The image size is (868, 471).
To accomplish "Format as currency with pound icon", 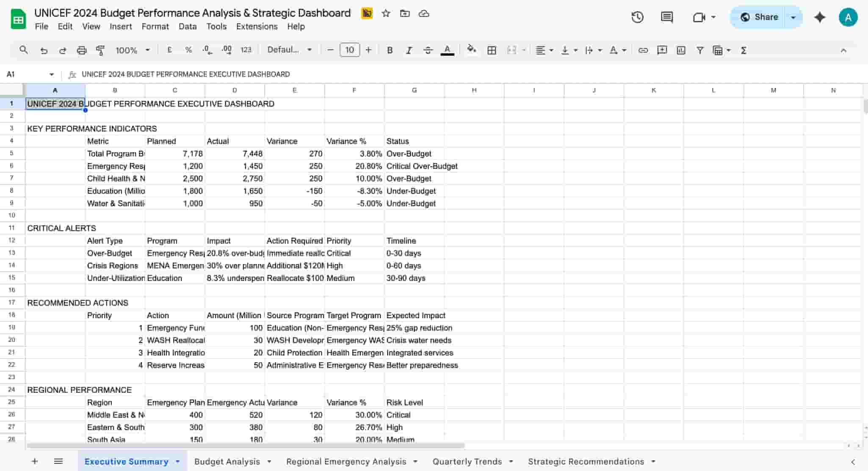I will [170, 50].
